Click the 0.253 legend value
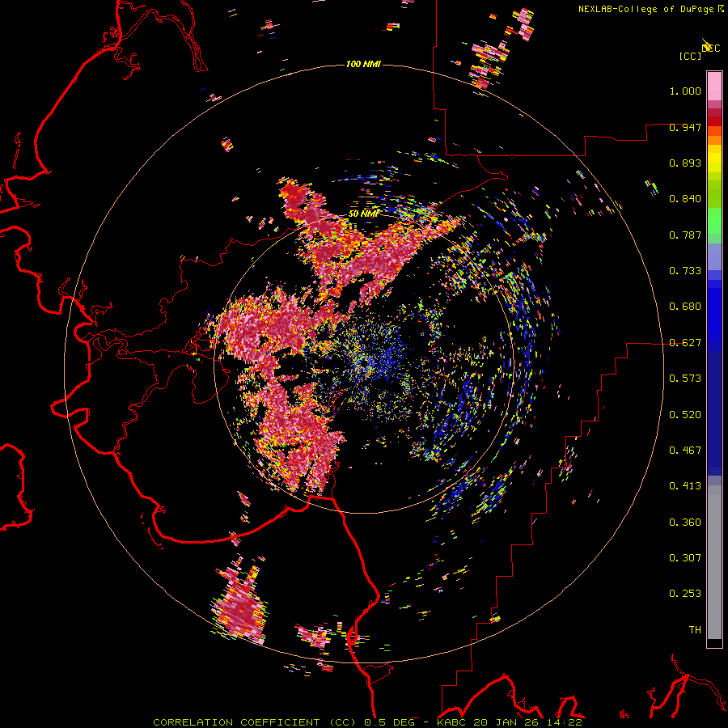This screenshot has width=728, height=728. (x=685, y=594)
